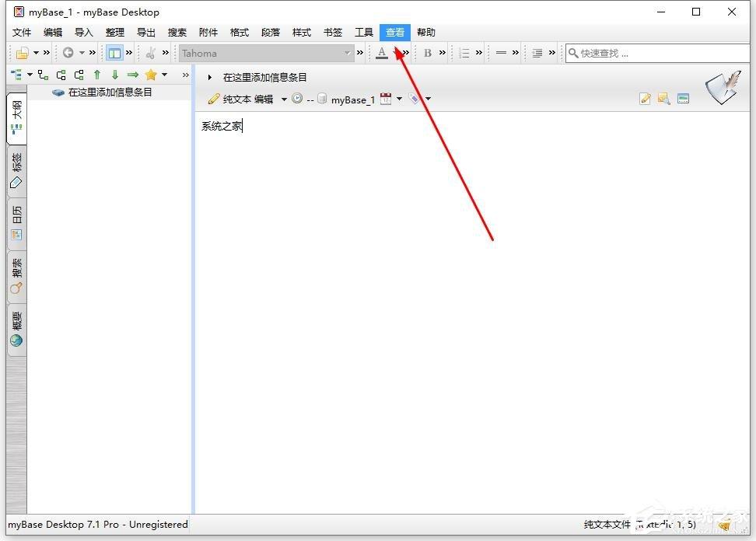This screenshot has width=756, height=541.
Task: Switch to the 大纲 side tab
Action: pos(16,118)
